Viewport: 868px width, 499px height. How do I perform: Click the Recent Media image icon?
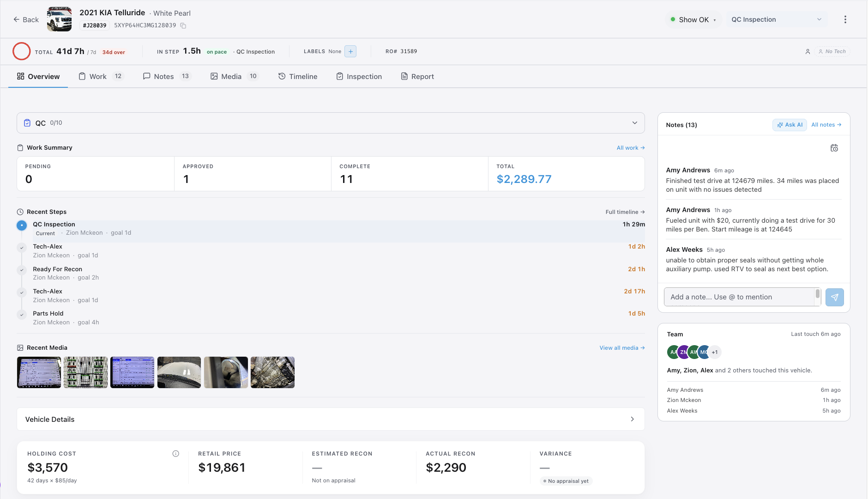point(20,348)
